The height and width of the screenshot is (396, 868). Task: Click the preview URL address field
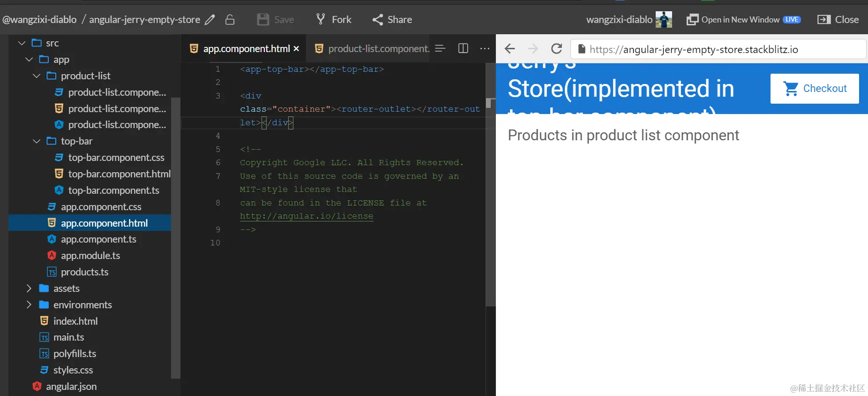pyautogui.click(x=718, y=49)
